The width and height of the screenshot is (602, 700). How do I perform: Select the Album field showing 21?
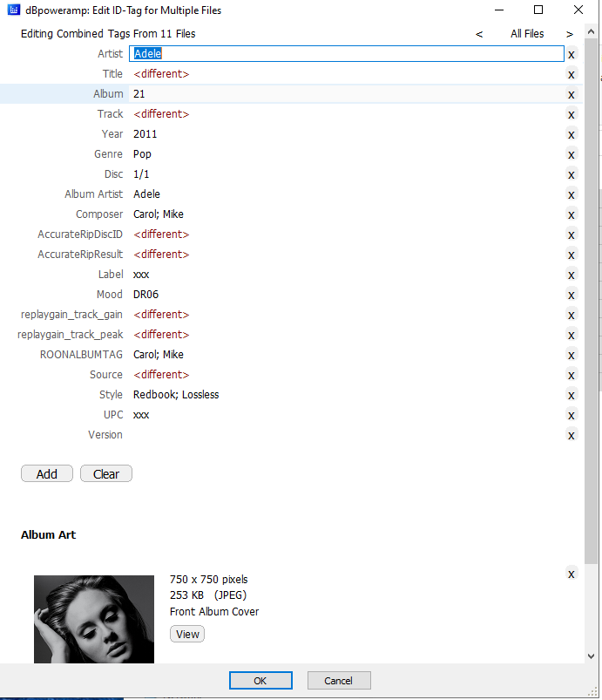click(x=347, y=94)
